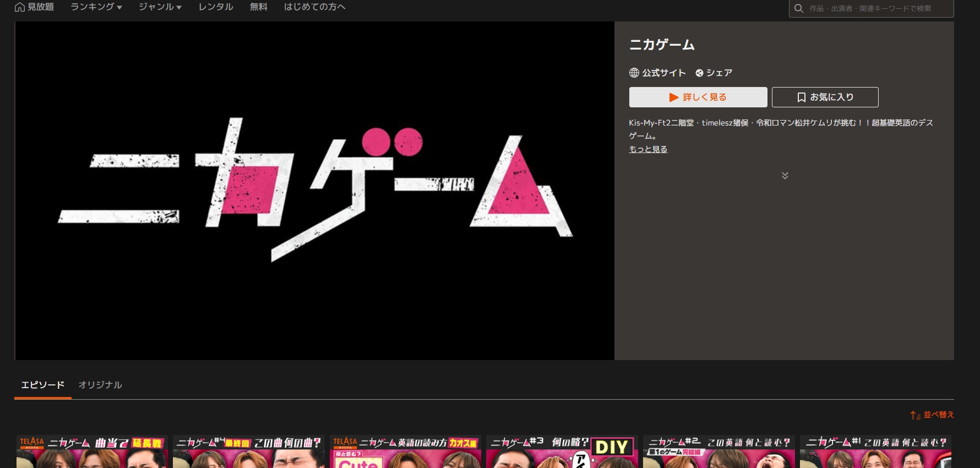Open the 英語の読み方 カオス編 thumbnail
This screenshot has height=468, width=980.
(x=405, y=451)
